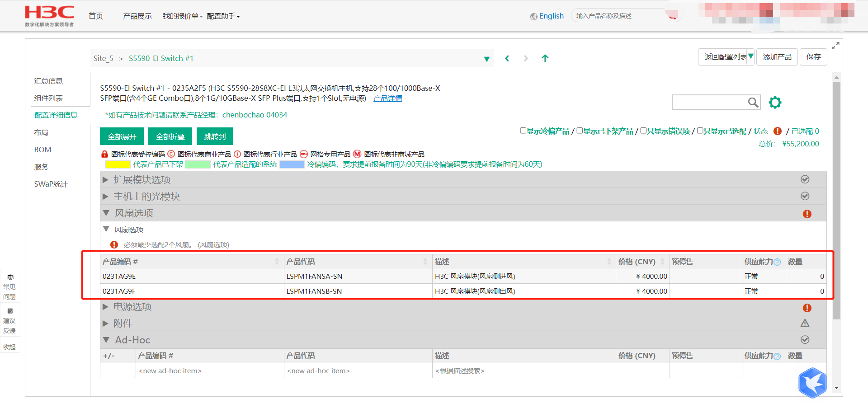Image resolution: width=868 pixels, height=403 pixels.
Task: Select the 布局 sidebar tab
Action: [41, 132]
